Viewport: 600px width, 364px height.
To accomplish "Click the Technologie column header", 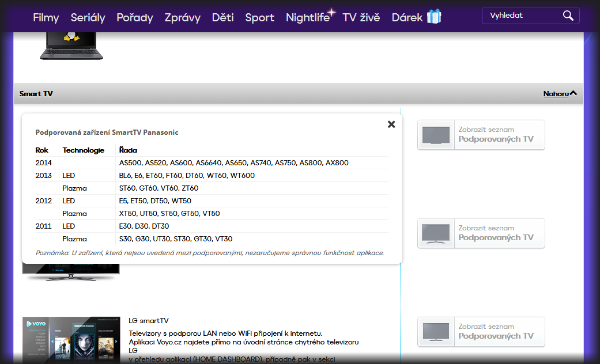I will [x=84, y=150].
